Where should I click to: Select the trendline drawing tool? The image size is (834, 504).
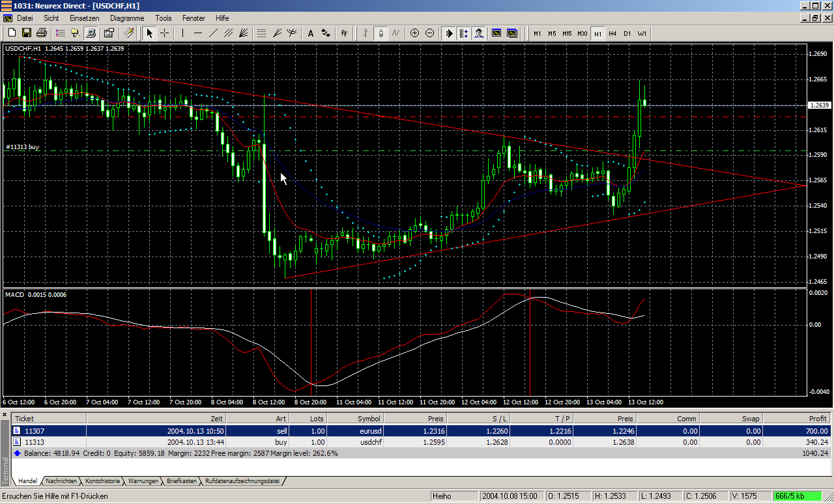(x=213, y=33)
